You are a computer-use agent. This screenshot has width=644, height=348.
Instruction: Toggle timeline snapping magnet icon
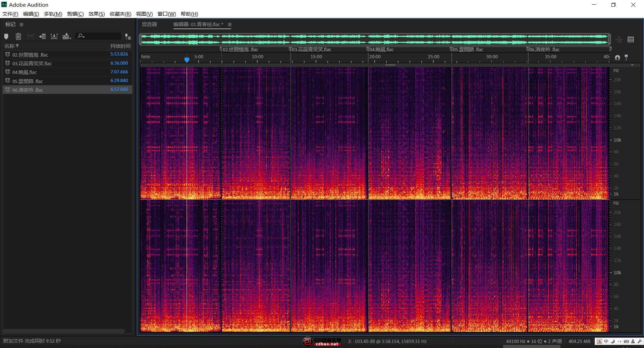[618, 58]
